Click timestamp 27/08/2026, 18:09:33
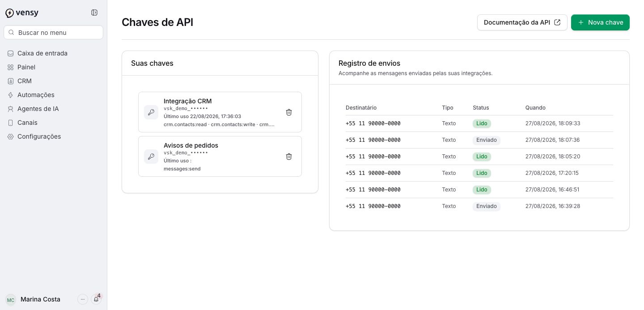 tap(553, 123)
